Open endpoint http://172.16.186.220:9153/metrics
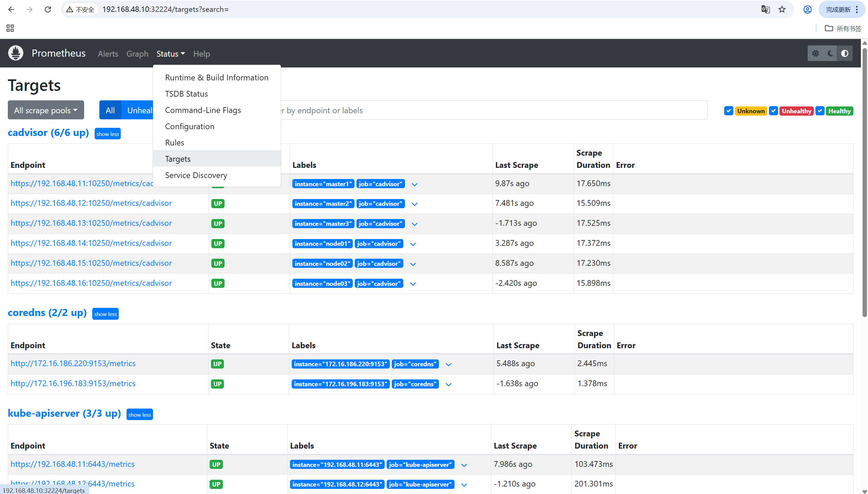 click(x=73, y=364)
